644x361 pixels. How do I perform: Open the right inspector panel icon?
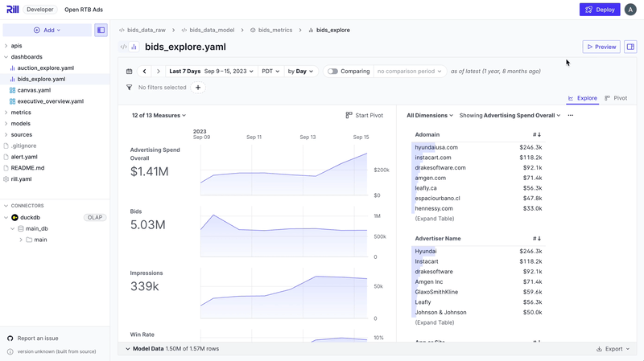630,47
